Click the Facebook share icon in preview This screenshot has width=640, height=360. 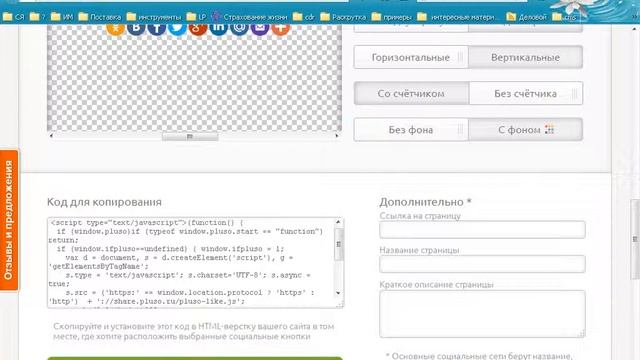157,28
